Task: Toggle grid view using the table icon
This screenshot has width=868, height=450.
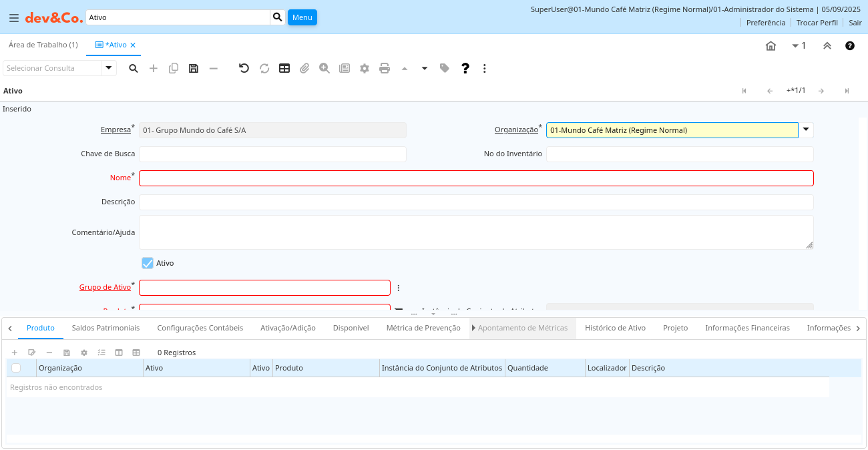Action: [284, 68]
